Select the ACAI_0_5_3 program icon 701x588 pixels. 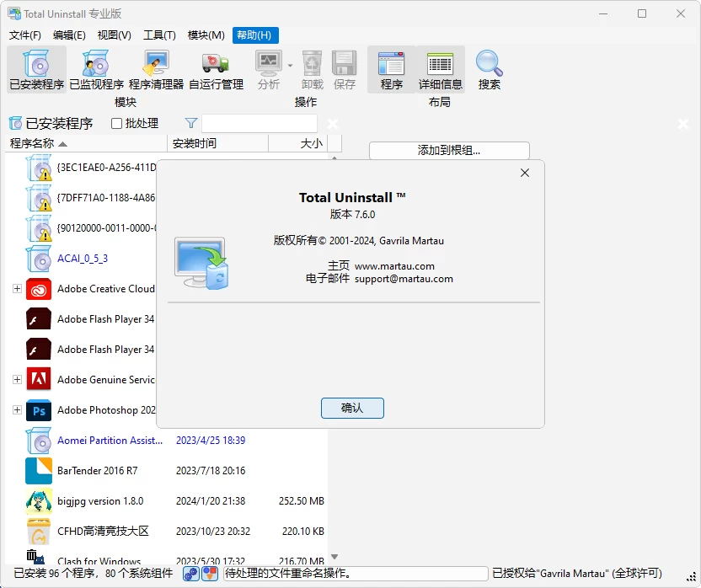pos(39,259)
